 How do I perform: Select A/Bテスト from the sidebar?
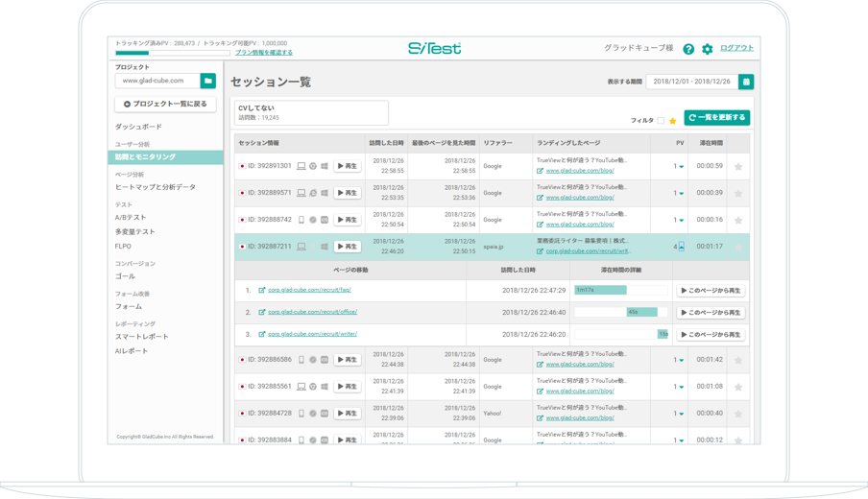click(x=131, y=218)
